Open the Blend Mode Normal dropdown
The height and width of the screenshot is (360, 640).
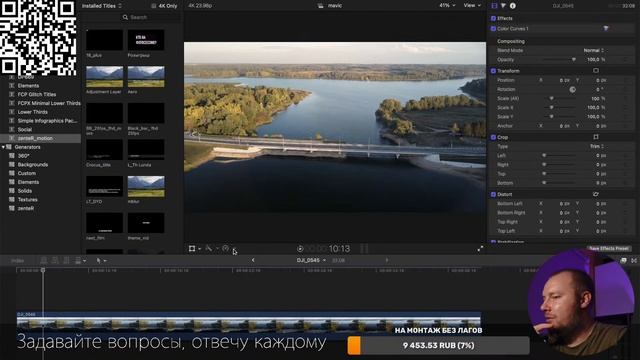coord(594,50)
